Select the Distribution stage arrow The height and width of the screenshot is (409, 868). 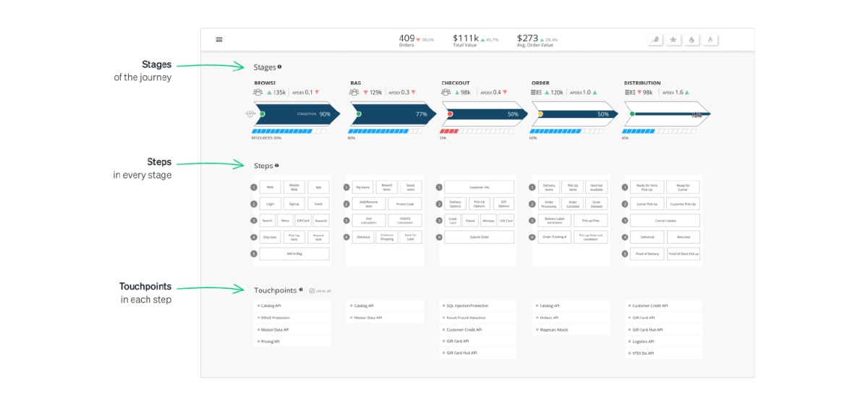pos(665,114)
